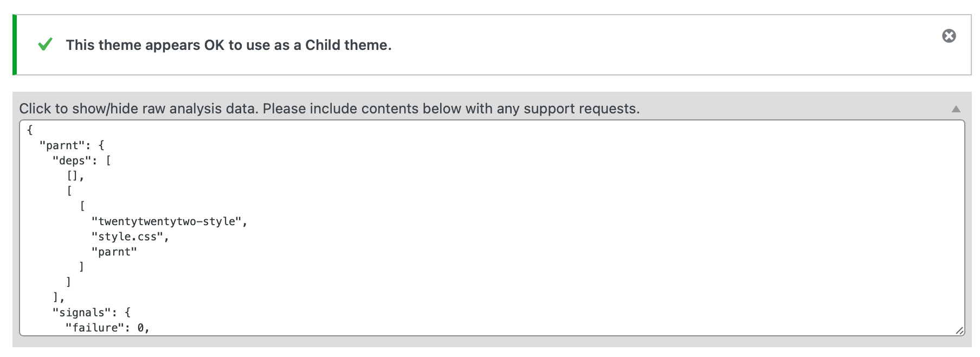The image size is (980, 357).
Task: Click the opening curly brace on first line
Action: (30, 130)
